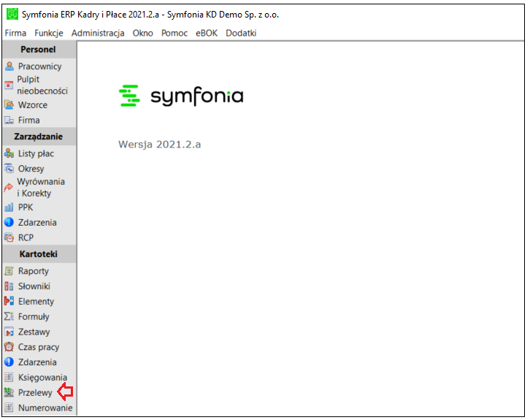Click the Elementy icon
The height and width of the screenshot is (420, 530).
point(9,301)
